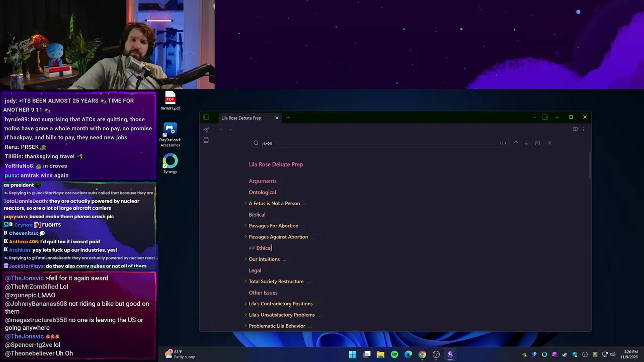Place cursor in '## Ethical' line
Screen dimensions: 644x362
[x=260, y=248]
